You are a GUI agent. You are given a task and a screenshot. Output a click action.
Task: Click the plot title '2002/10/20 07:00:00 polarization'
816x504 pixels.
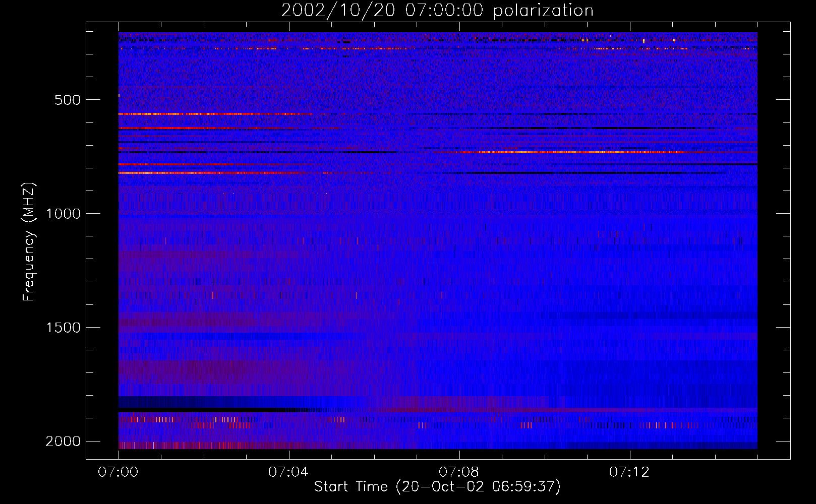437,11
